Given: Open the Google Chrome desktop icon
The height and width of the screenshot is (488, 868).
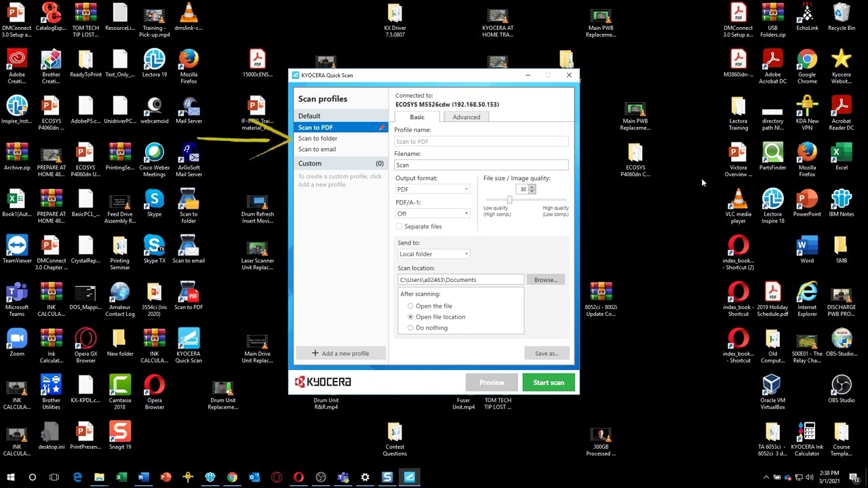Looking at the screenshot, I should click(807, 67).
